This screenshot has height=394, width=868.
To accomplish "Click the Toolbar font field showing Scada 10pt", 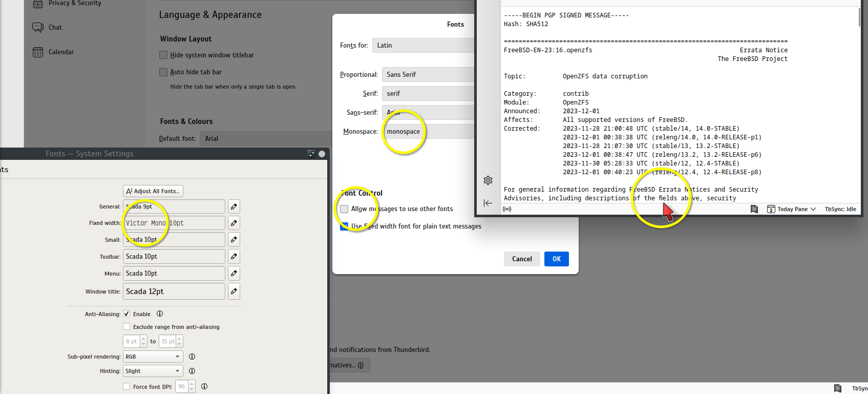I will click(174, 256).
